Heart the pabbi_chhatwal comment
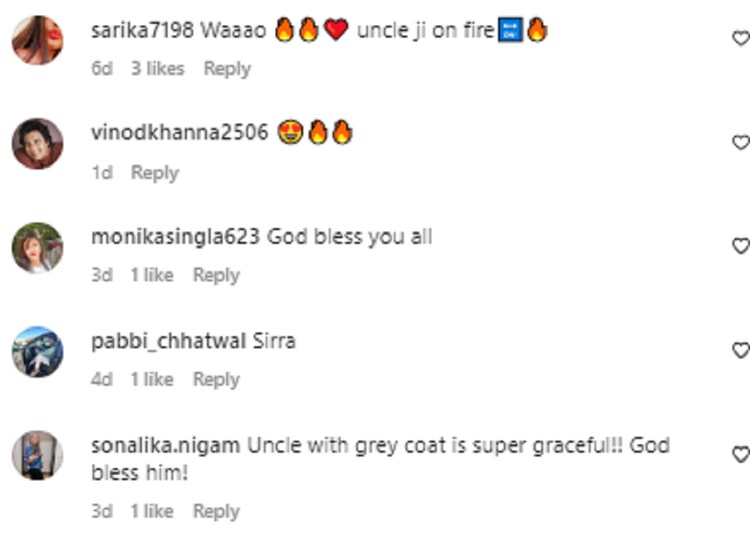 coord(740,351)
